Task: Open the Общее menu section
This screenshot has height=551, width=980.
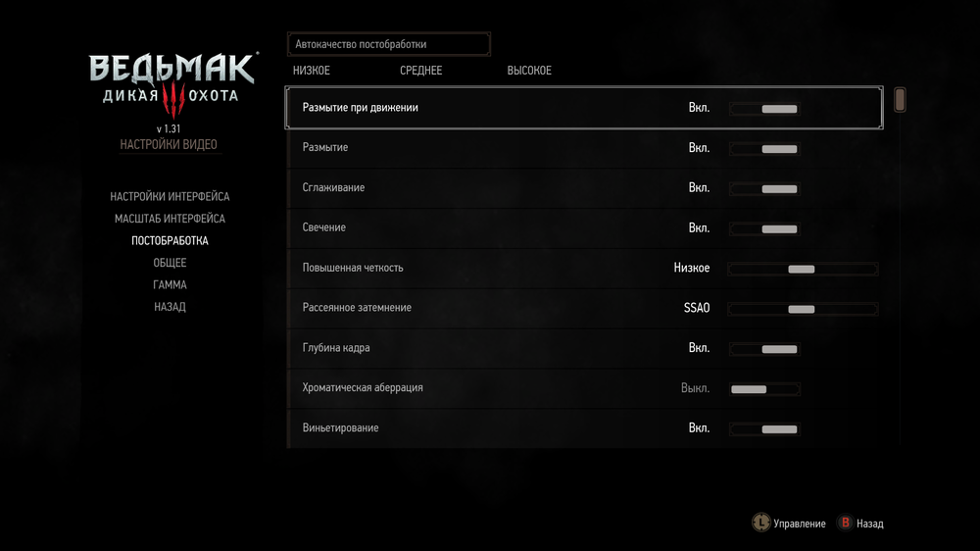Action: click(x=170, y=263)
